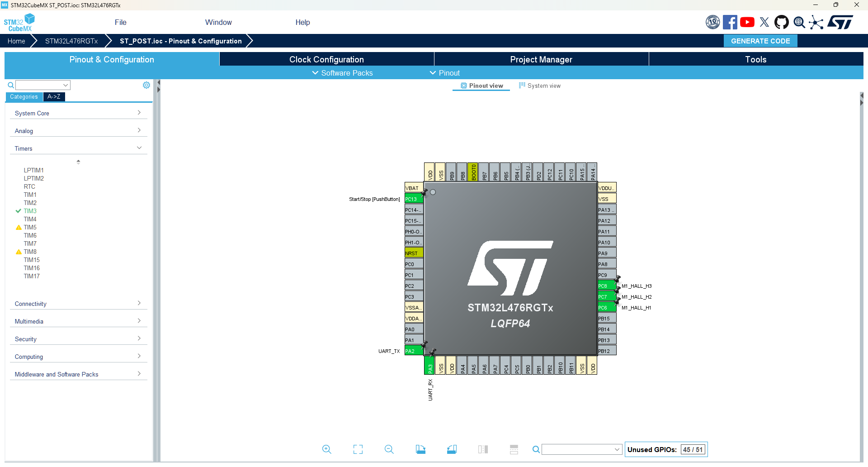
Task: Select pin PC8 labeled M1_HALL_H3
Action: [x=606, y=286]
